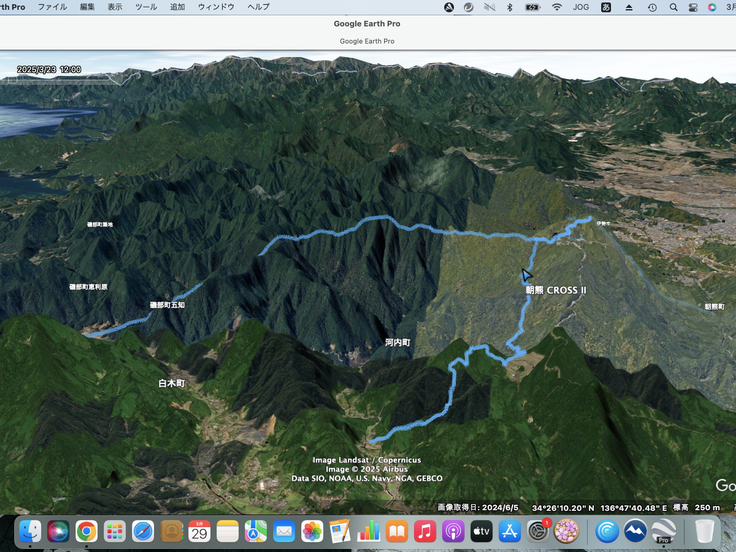Open the Maps app in the Dock
The height and width of the screenshot is (552, 736).
[256, 531]
